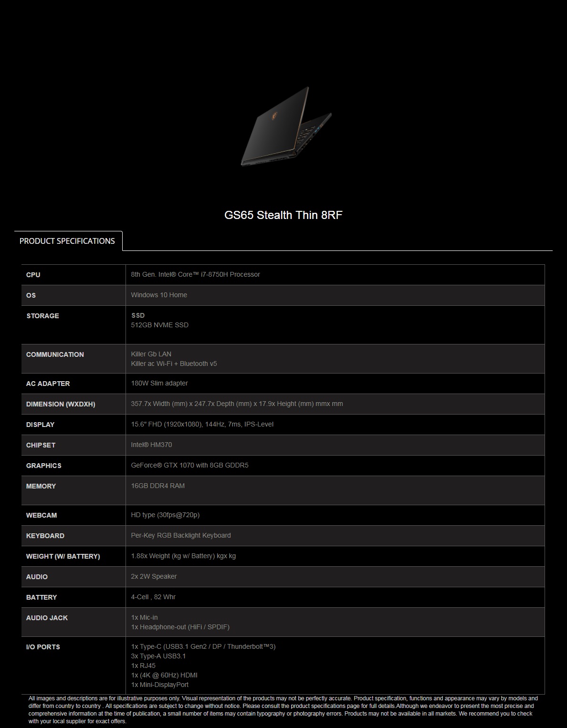
Task: Click the KEYBOARD row label
Action: point(45,536)
